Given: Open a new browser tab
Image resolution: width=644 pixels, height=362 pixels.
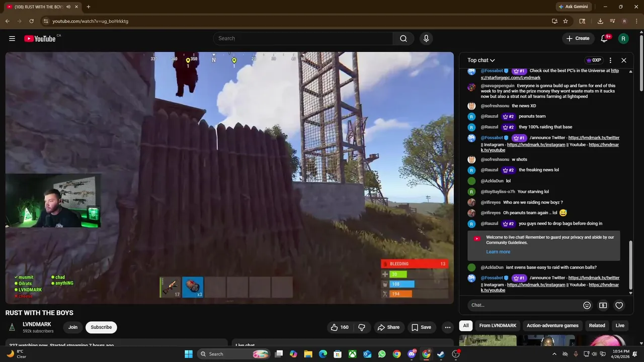Looking at the screenshot, I should [x=89, y=7].
